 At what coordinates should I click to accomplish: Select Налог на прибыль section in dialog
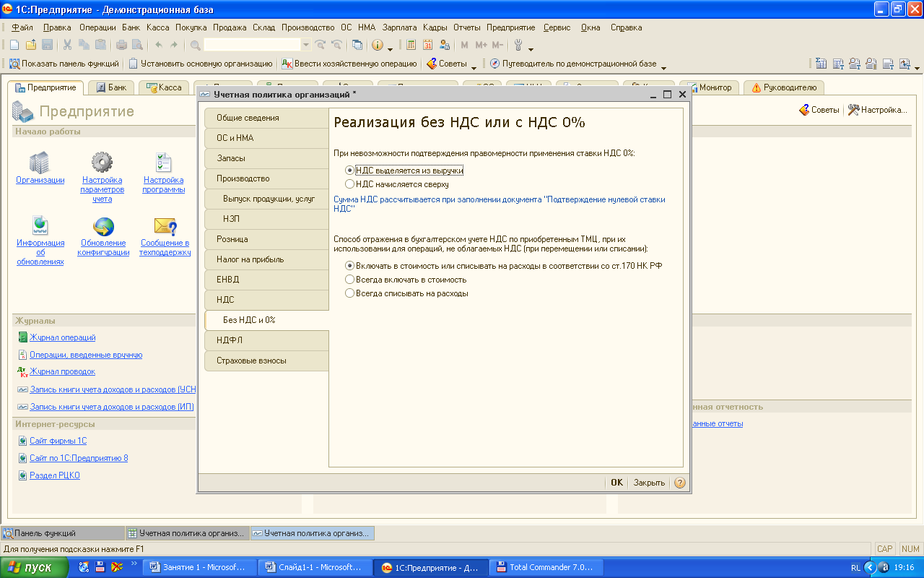click(x=266, y=259)
